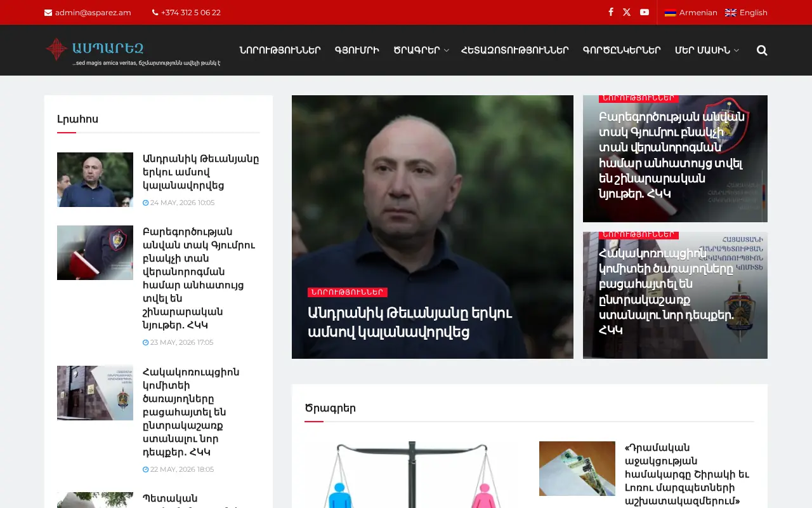Open the ԳՈՐԾԸՆԿԵՐՆԵՐ menu item
The width and height of the screenshot is (812, 508).
click(x=622, y=50)
